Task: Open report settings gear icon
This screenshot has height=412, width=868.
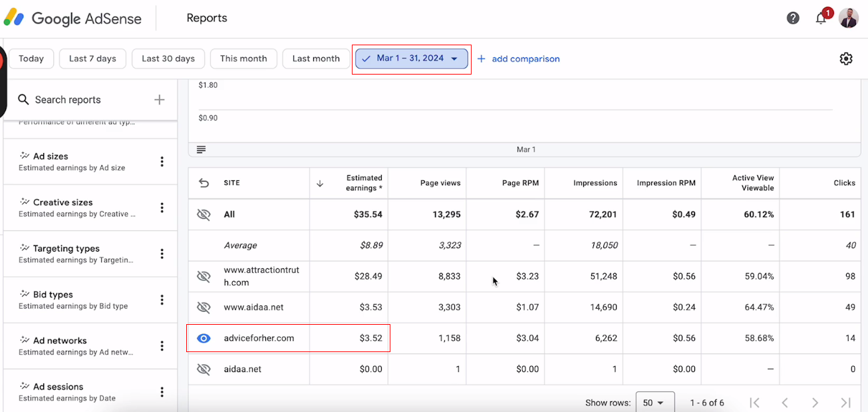Action: (x=846, y=59)
